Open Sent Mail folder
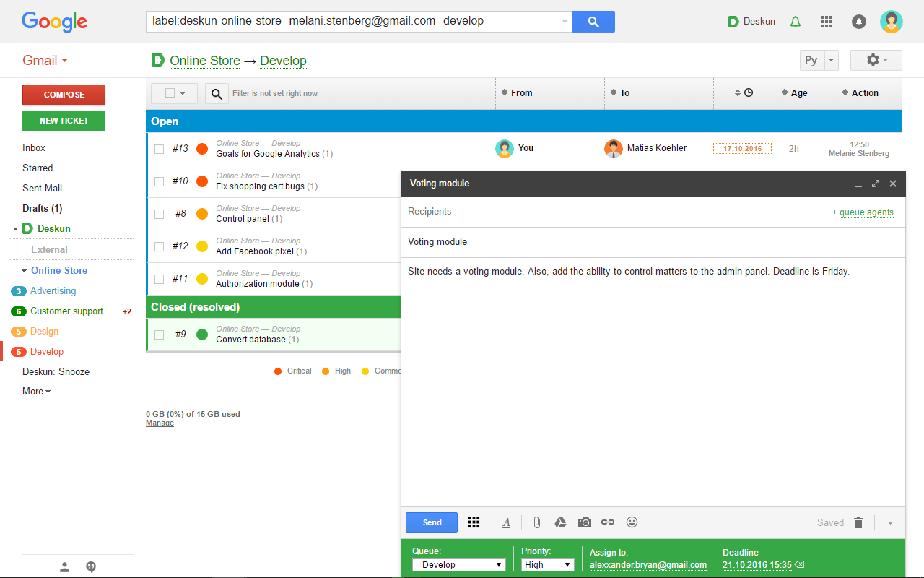This screenshot has width=924, height=578. pyautogui.click(x=42, y=188)
